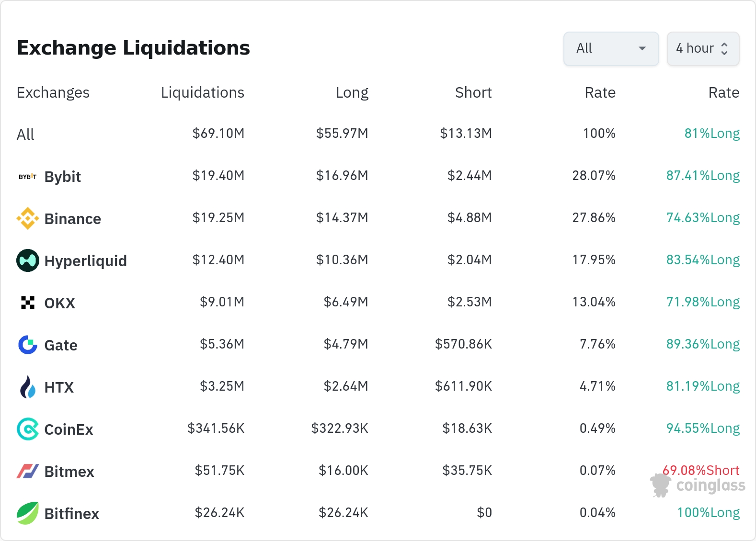
Task: Click the Exchanges column header
Action: pos(53,92)
